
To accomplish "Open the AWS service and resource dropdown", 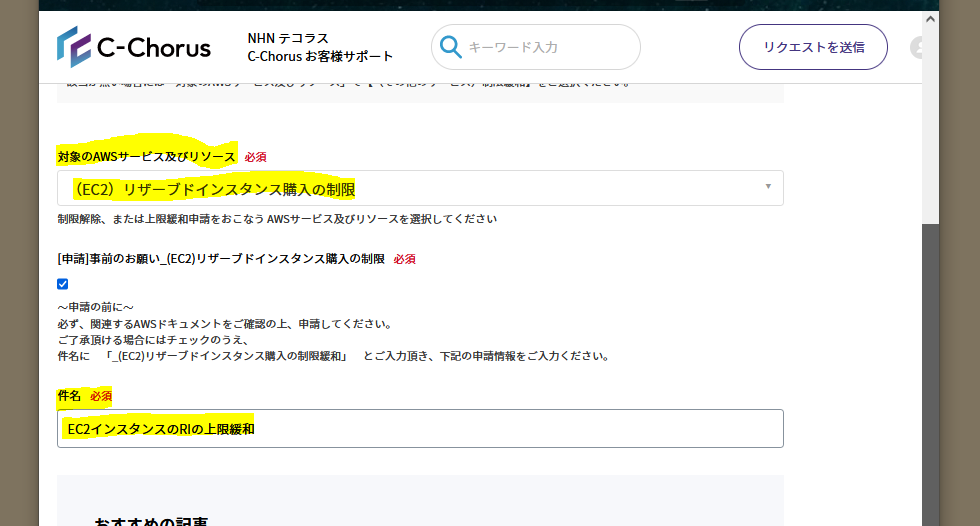I will click(420, 188).
